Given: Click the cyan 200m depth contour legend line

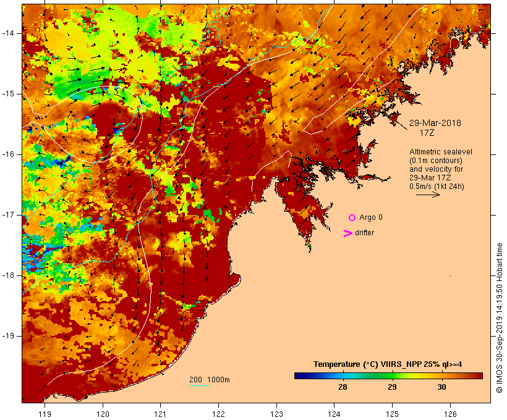Looking at the screenshot, I should point(200,385).
